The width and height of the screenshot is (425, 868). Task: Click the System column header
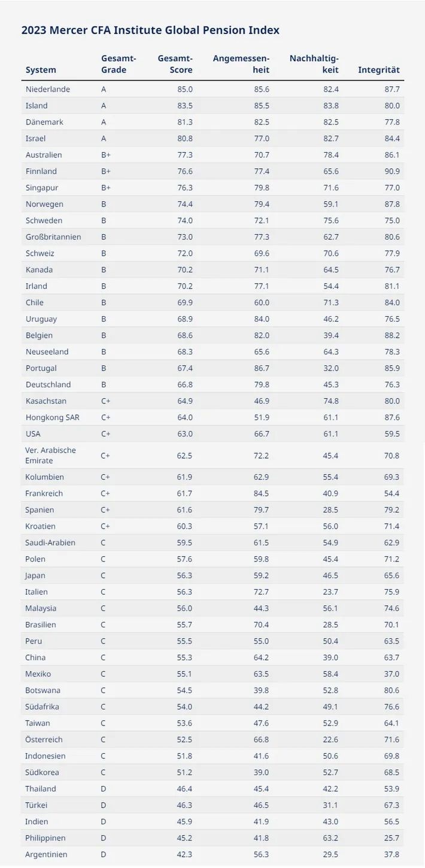(41, 70)
